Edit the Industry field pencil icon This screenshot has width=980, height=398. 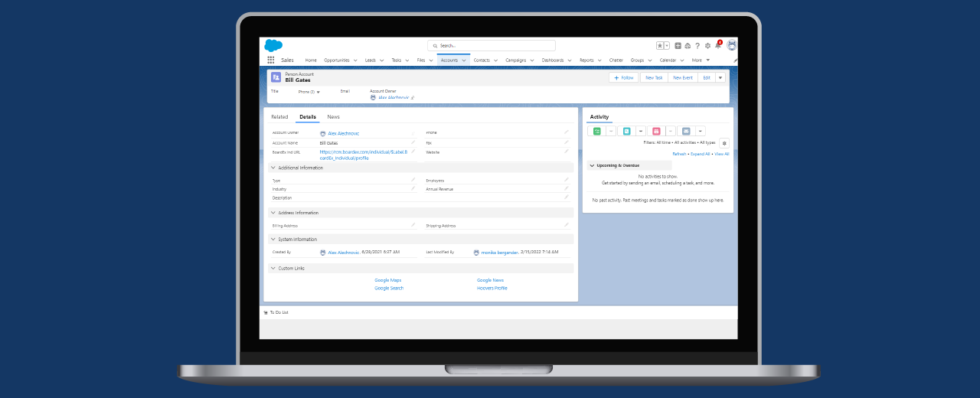[x=413, y=188]
